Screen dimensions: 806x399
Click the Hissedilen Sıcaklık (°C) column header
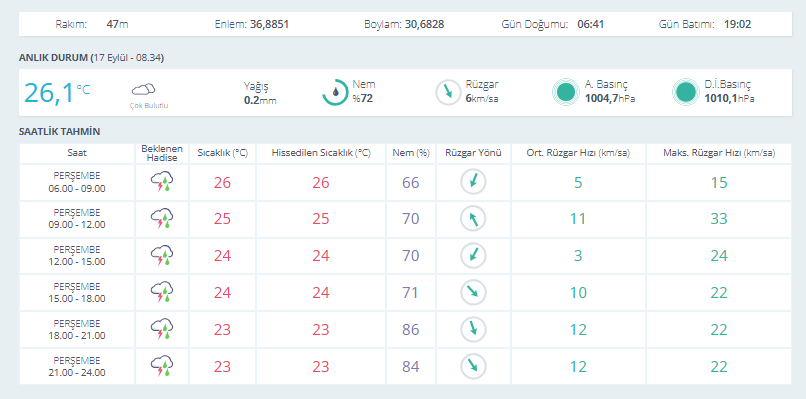[x=321, y=153]
